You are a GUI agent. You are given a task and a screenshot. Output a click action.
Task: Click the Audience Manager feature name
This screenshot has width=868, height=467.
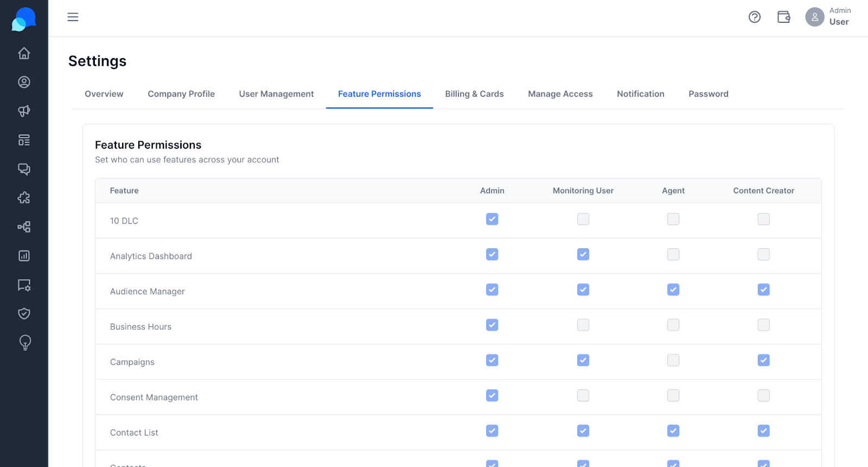(x=148, y=292)
